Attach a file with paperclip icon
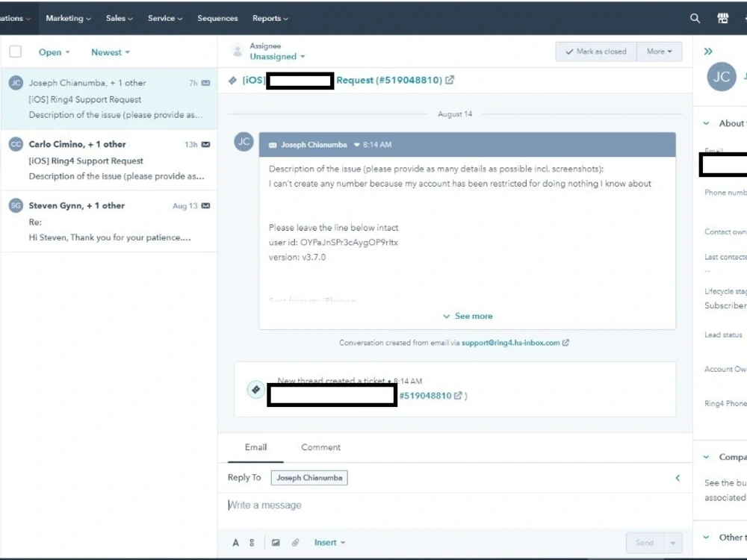The height and width of the screenshot is (560, 747). pos(295,542)
